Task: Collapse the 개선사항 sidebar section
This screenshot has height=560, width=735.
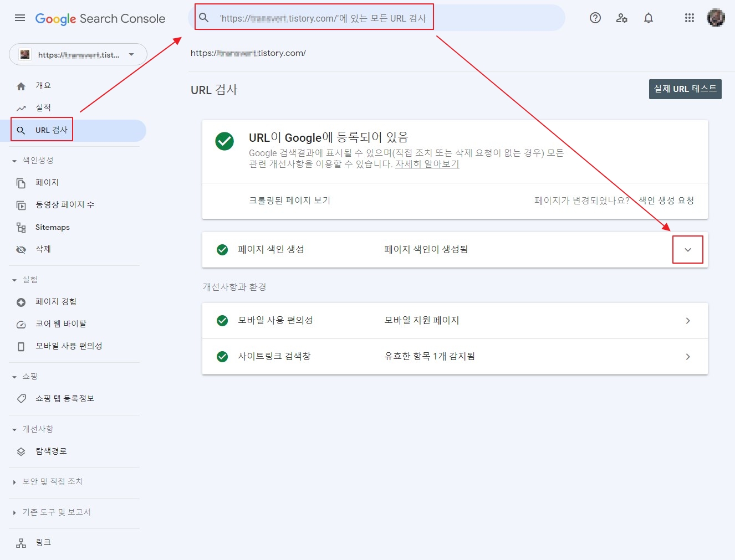Action: [x=14, y=429]
